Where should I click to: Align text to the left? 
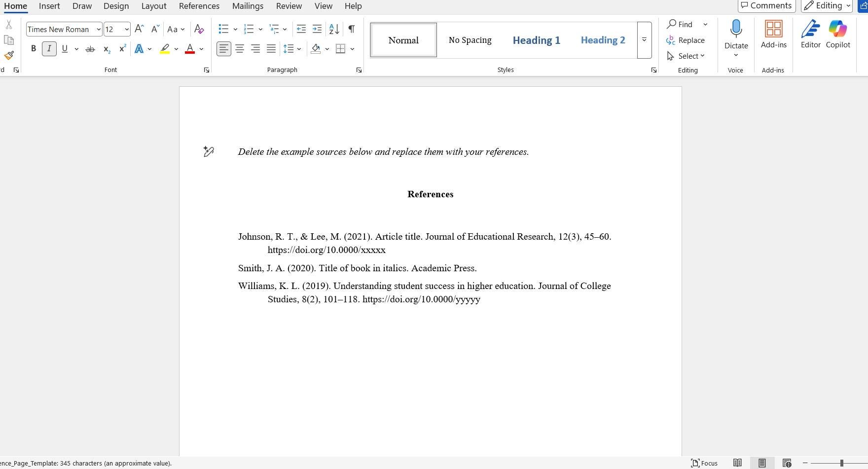224,49
